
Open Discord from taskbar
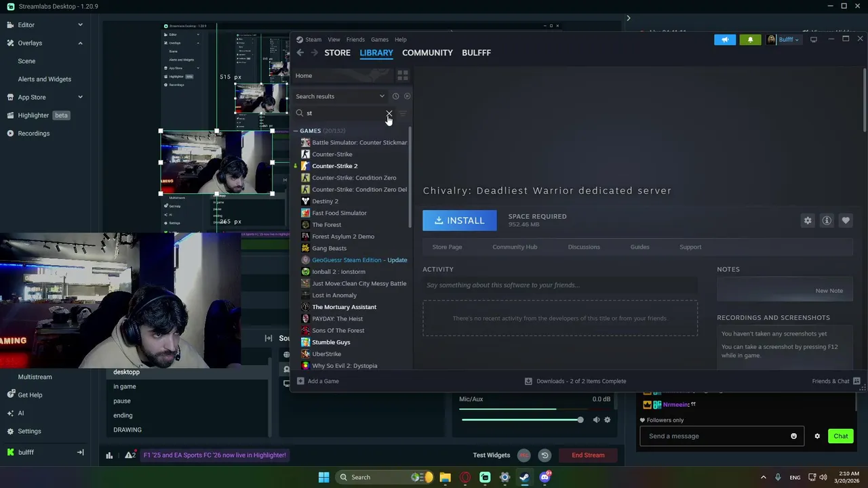545,477
